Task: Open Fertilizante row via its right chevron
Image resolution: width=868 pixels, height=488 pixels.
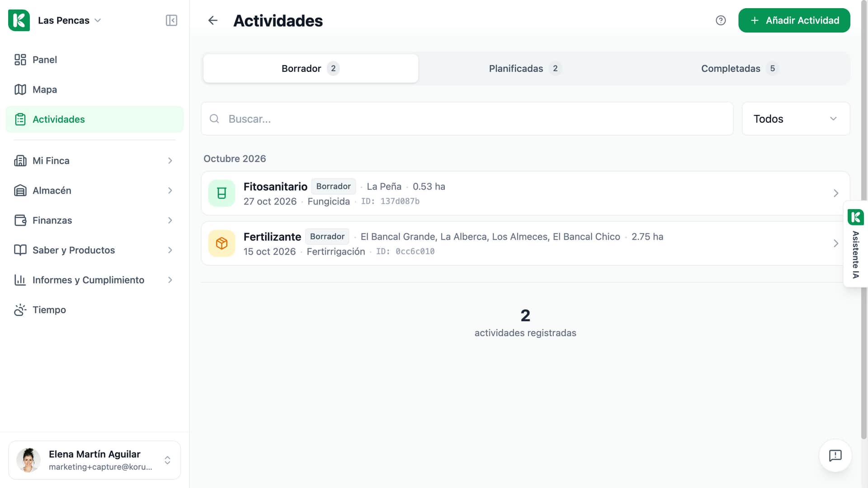Action: click(835, 244)
